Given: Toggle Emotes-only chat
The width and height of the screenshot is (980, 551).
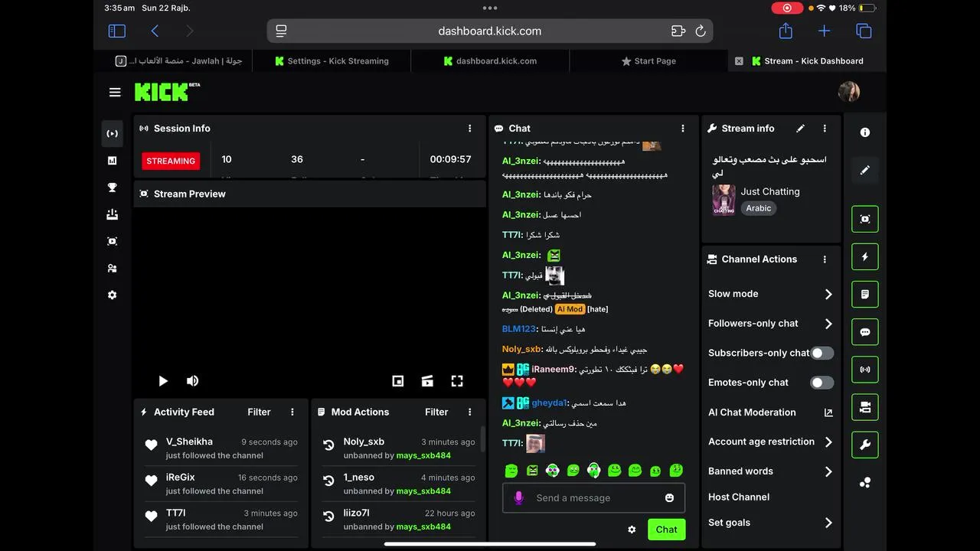Looking at the screenshot, I should pos(822,383).
